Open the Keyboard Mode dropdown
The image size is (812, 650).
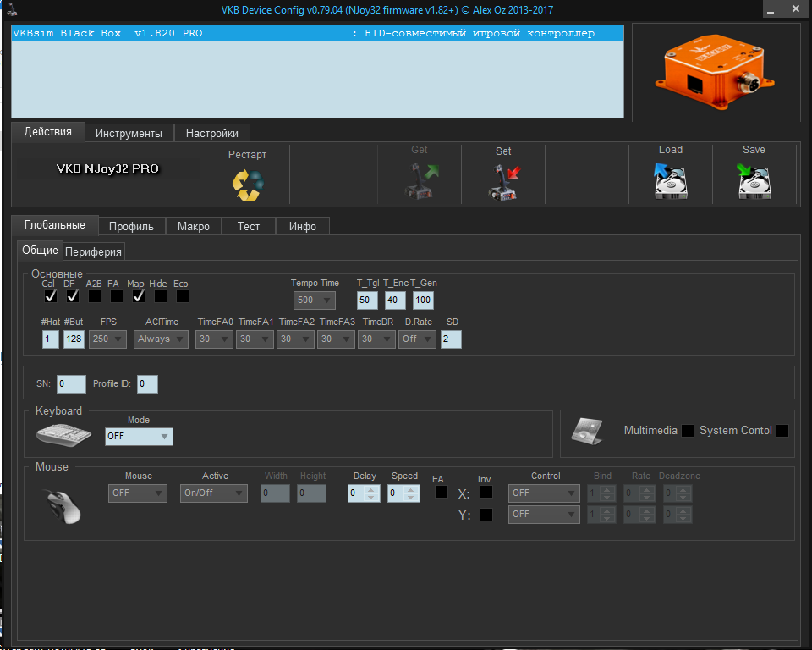139,437
